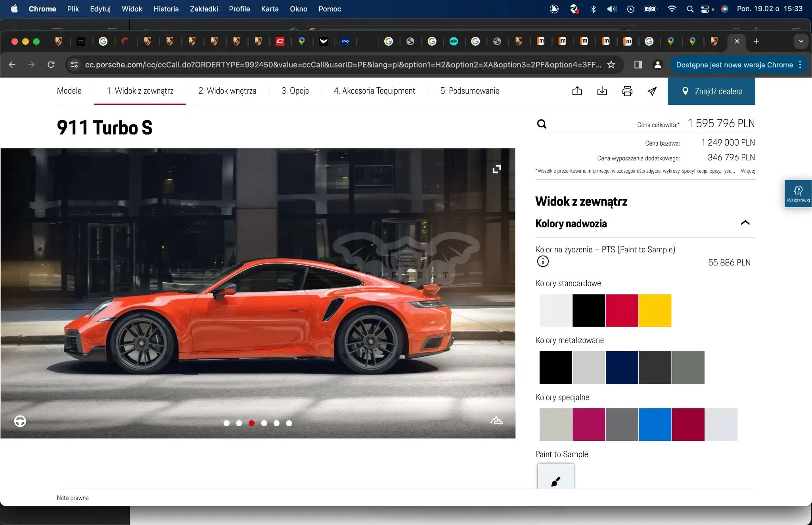This screenshot has width=812, height=525.
Task: Open the Karta menu
Action: pyautogui.click(x=270, y=9)
